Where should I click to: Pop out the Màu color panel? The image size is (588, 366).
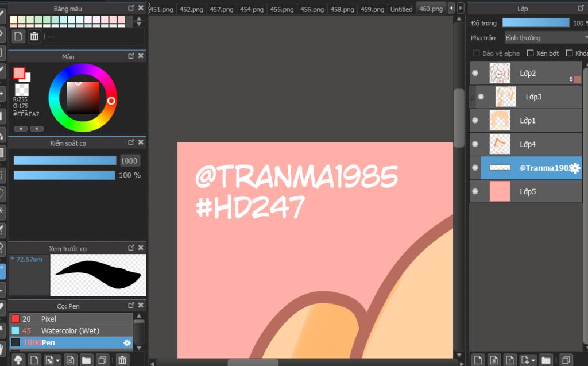click(131, 56)
